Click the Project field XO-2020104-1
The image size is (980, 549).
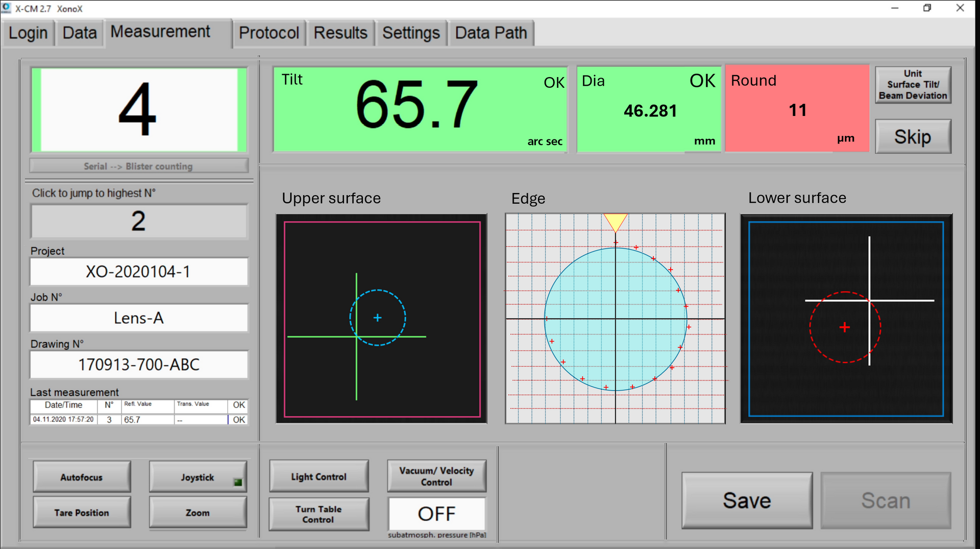[x=138, y=272]
